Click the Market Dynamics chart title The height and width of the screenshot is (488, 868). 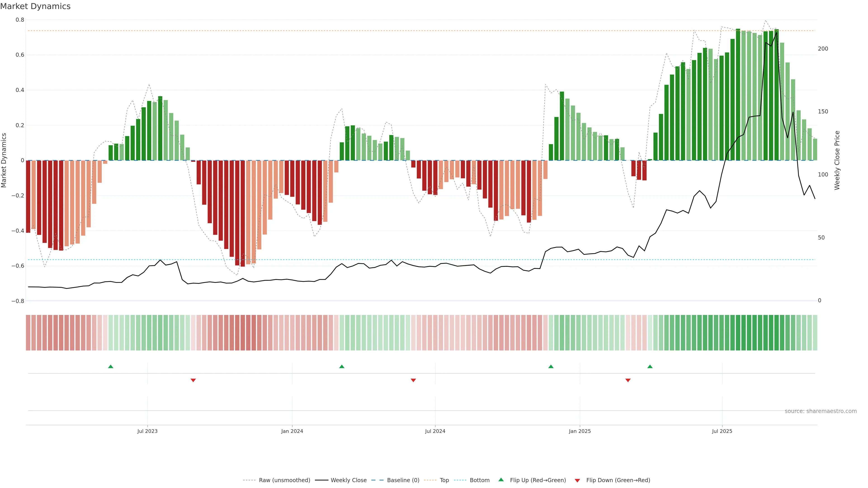point(35,6)
